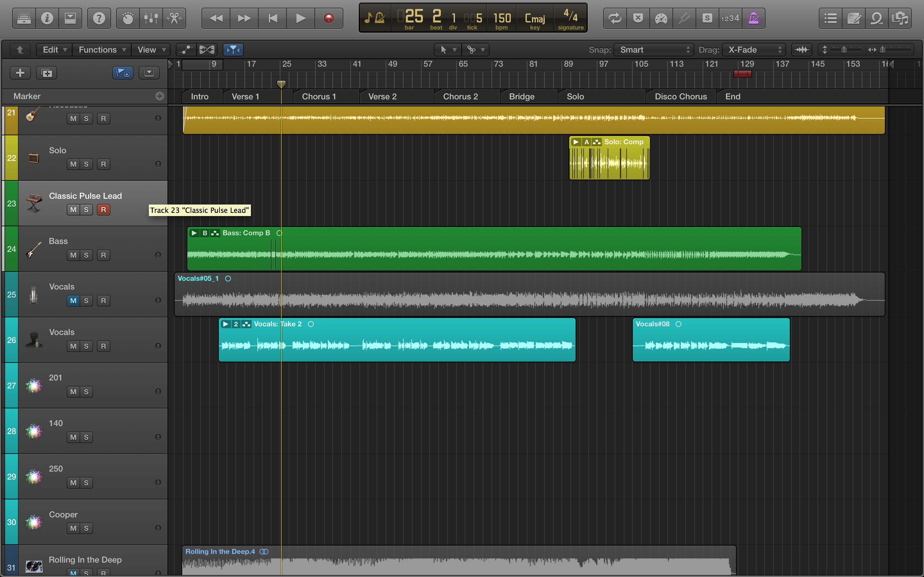Click the Smart Controls knob icon

point(128,18)
